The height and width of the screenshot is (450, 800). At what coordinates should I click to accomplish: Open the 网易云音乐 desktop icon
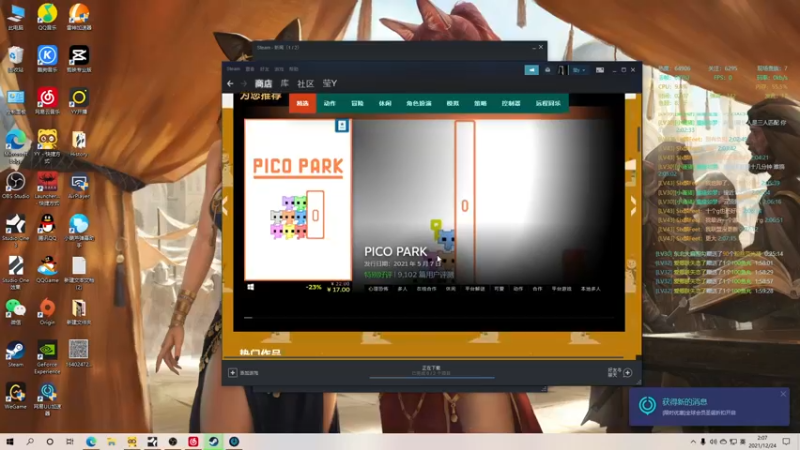point(47,101)
